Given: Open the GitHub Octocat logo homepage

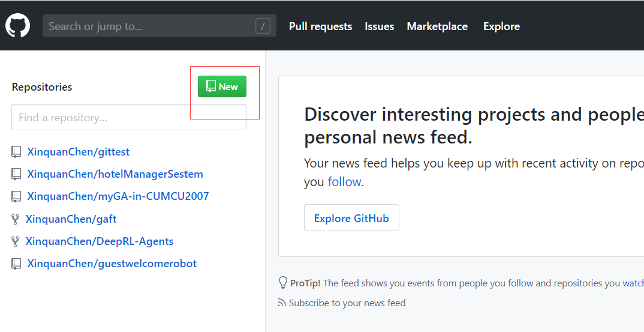Looking at the screenshot, I should point(17,25).
